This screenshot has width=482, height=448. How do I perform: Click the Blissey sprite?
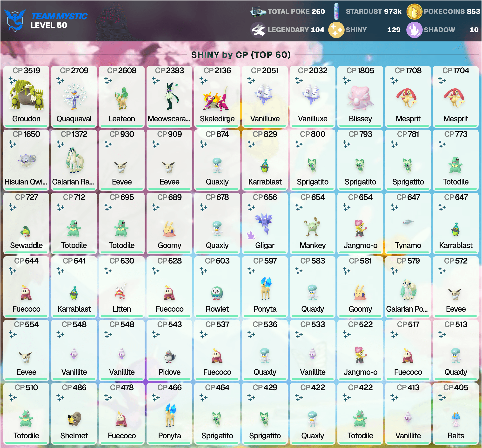[360, 98]
